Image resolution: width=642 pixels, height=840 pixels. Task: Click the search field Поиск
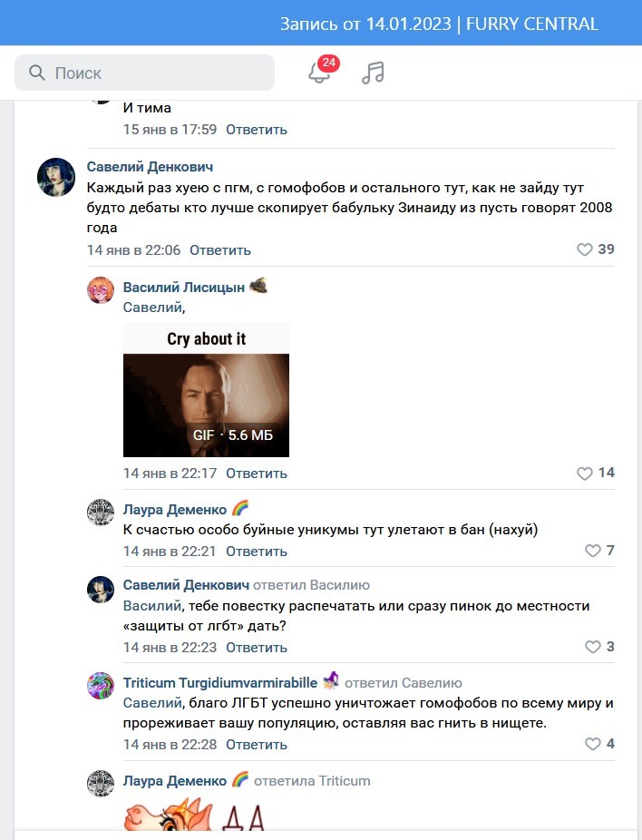pos(144,73)
